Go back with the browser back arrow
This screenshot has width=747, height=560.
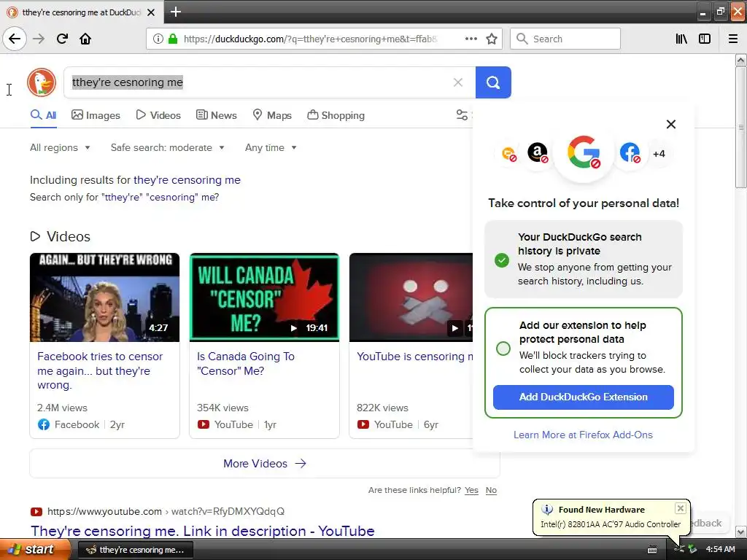coord(15,39)
